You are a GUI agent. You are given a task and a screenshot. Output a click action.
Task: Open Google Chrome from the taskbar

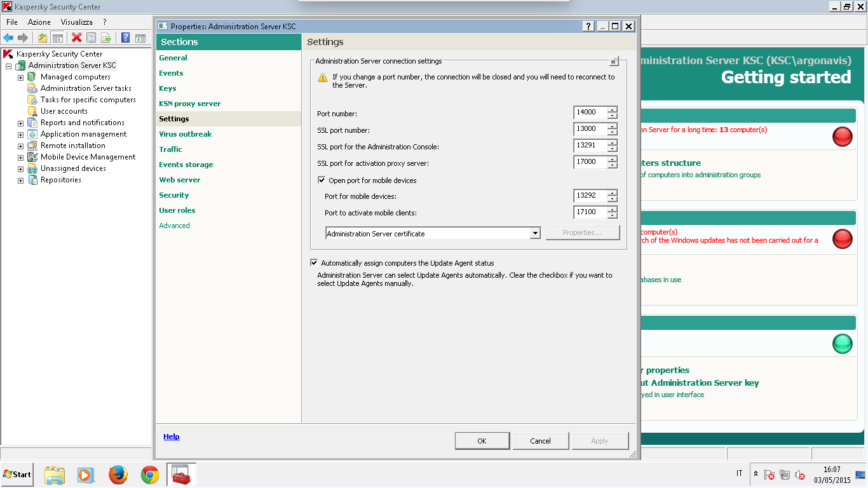tap(150, 475)
